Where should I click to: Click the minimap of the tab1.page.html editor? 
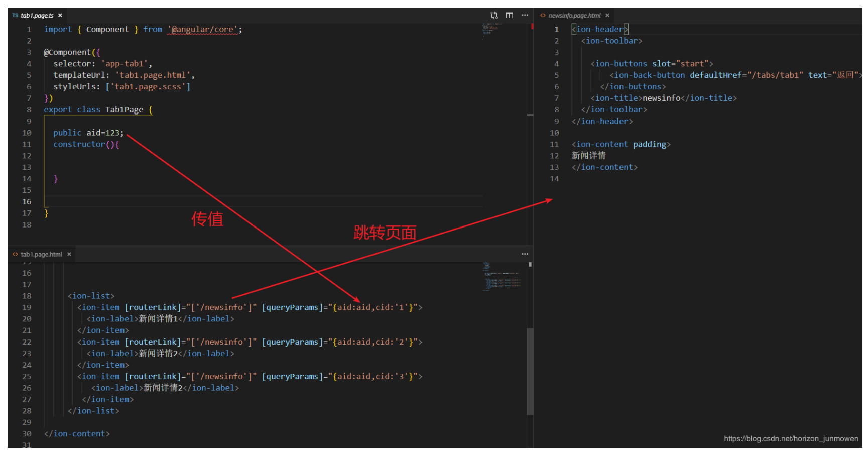[x=502, y=277]
